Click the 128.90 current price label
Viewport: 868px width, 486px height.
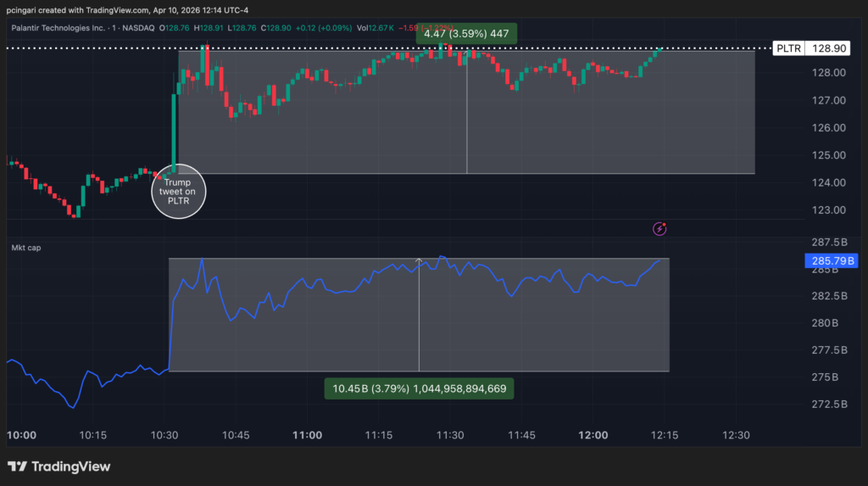coord(826,49)
